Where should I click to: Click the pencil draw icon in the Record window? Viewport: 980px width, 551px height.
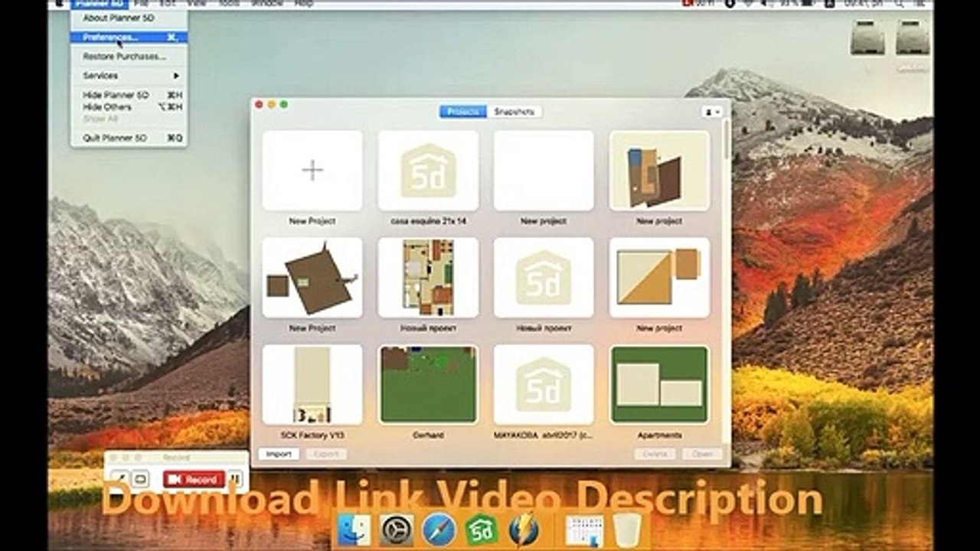pyautogui.click(x=119, y=479)
